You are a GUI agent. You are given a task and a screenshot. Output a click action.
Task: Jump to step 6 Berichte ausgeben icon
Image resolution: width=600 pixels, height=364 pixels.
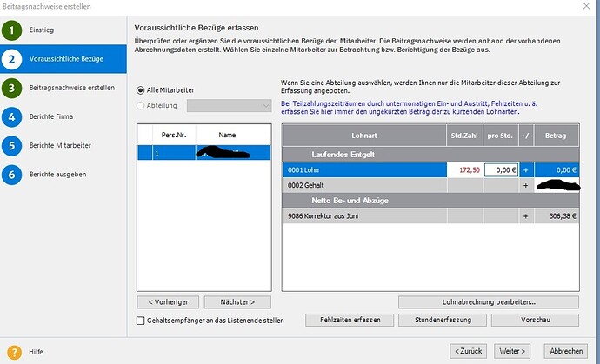11,175
